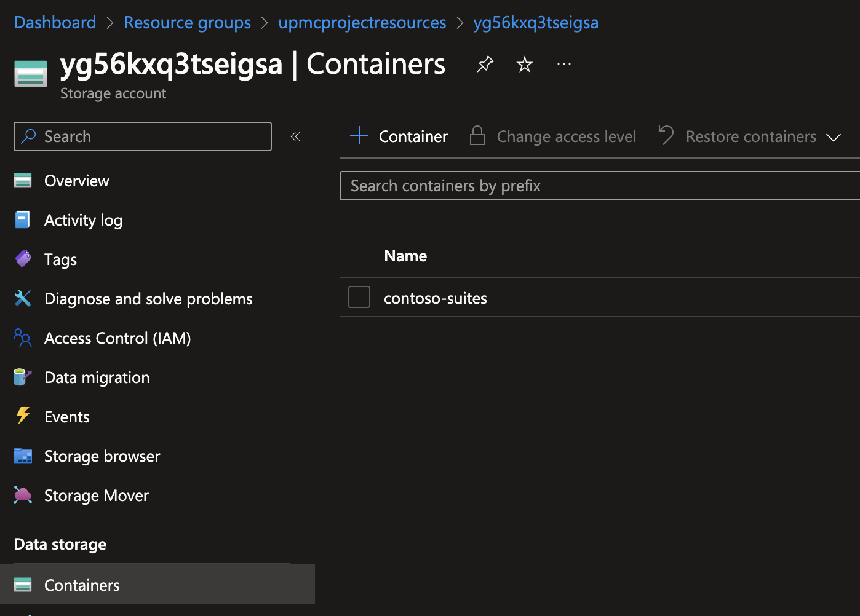The height and width of the screenshot is (616, 860).
Task: Click the Access Control (IAM) icon
Action: (23, 338)
